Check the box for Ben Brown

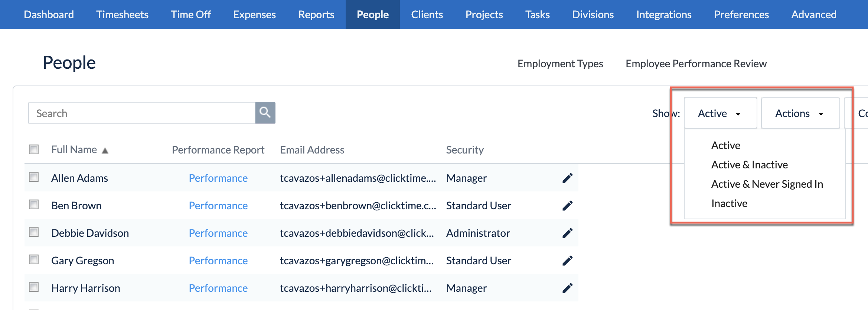tap(34, 204)
